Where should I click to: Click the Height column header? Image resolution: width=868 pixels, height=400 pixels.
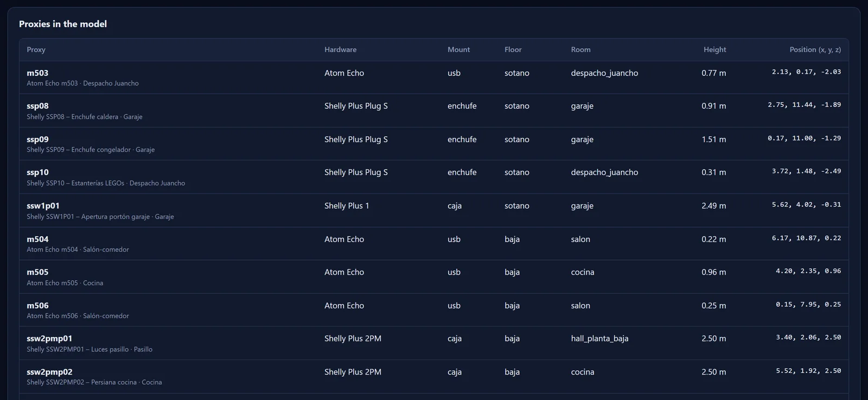point(714,49)
